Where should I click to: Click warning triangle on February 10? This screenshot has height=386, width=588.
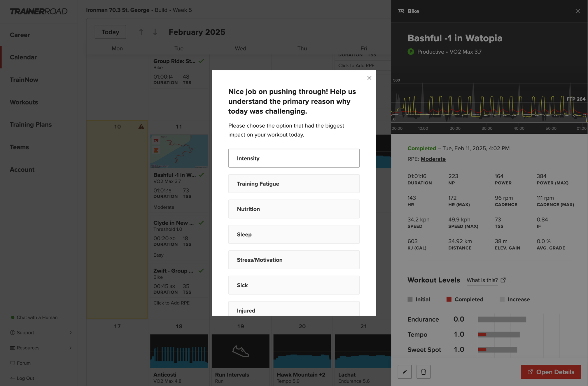coord(141,126)
